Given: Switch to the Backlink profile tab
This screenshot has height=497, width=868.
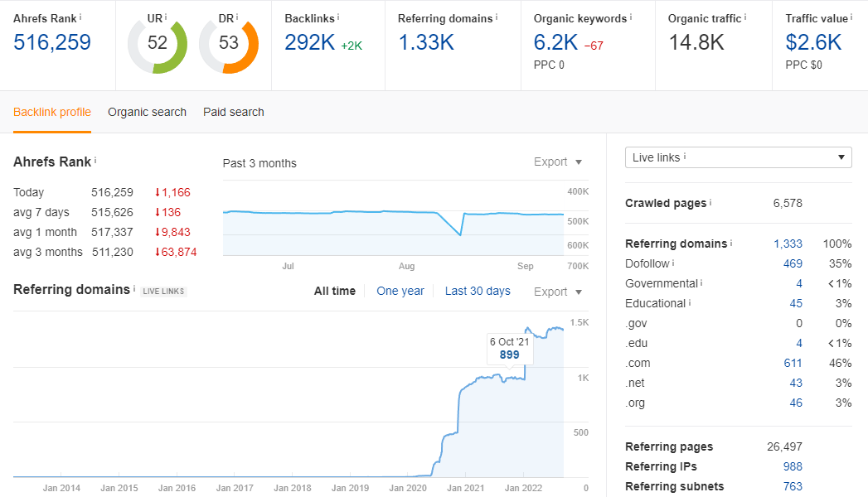Looking at the screenshot, I should (52, 112).
